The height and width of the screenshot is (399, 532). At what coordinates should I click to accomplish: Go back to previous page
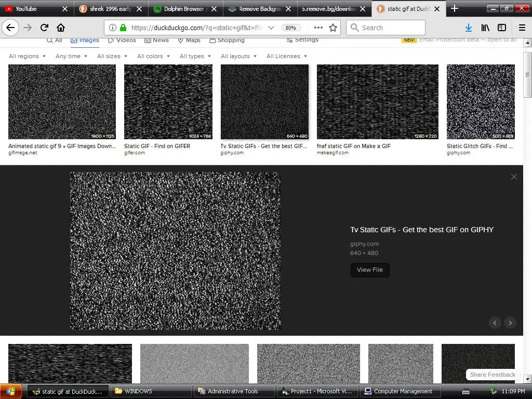tap(10, 28)
